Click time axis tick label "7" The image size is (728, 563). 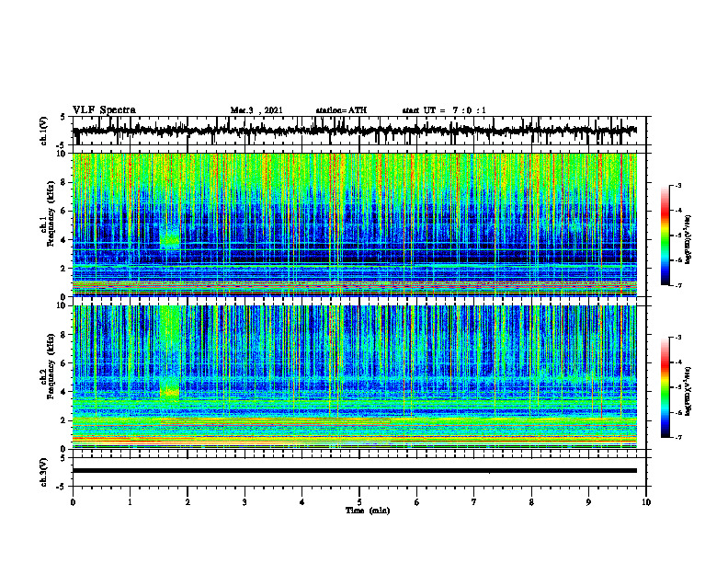[474, 502]
